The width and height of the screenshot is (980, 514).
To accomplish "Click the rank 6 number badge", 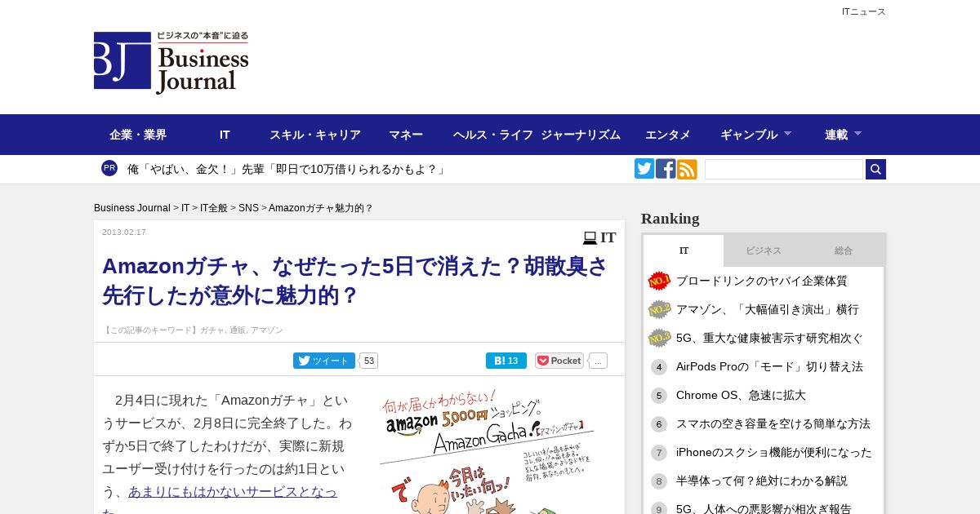I will [659, 424].
